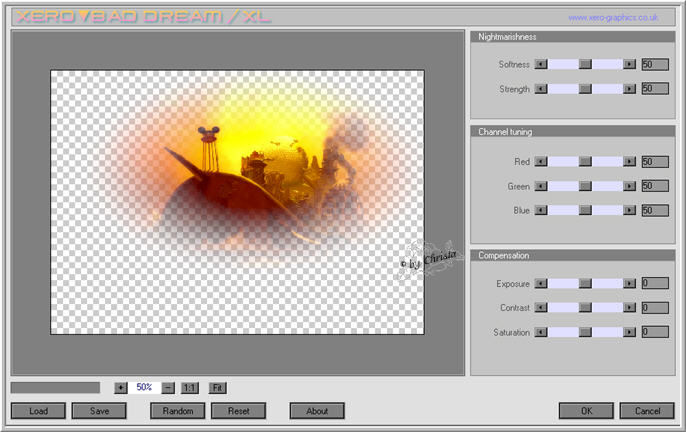Reset all sliders to defaults
Image resolution: width=686 pixels, height=432 pixels.
[238, 411]
